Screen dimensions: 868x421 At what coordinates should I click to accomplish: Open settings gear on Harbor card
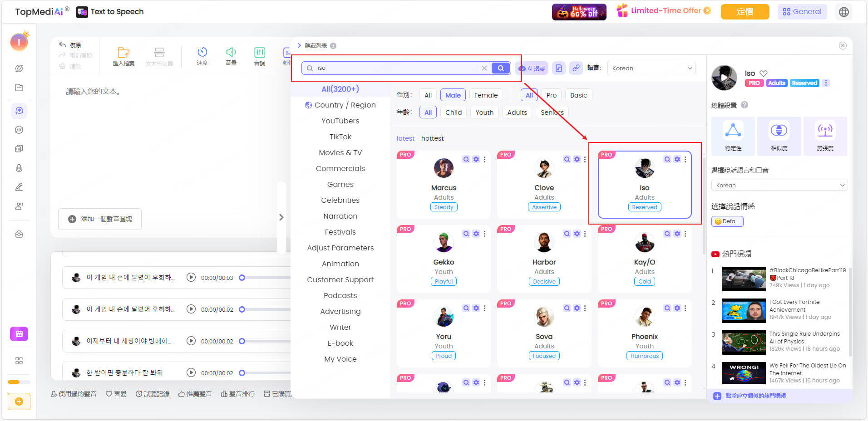pos(577,234)
